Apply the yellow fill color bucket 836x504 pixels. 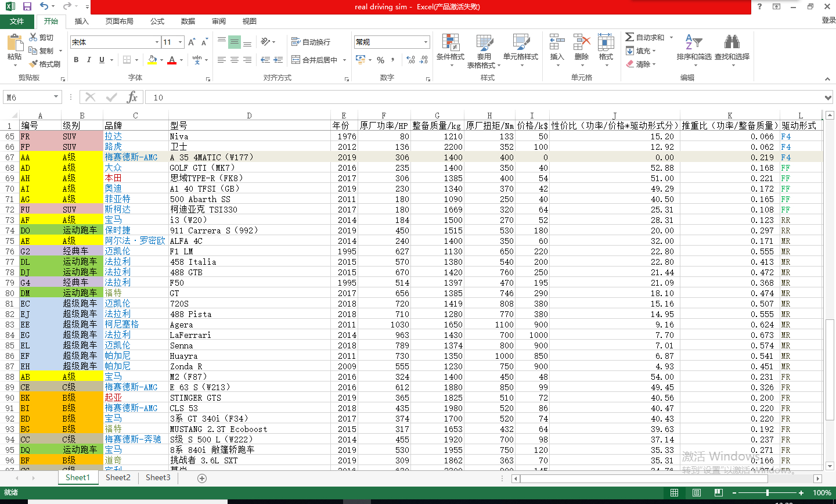[152, 60]
